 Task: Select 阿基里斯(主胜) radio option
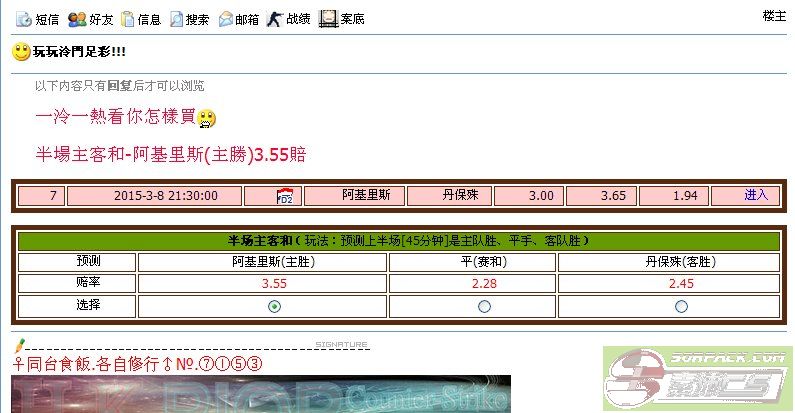pyautogui.click(x=274, y=306)
